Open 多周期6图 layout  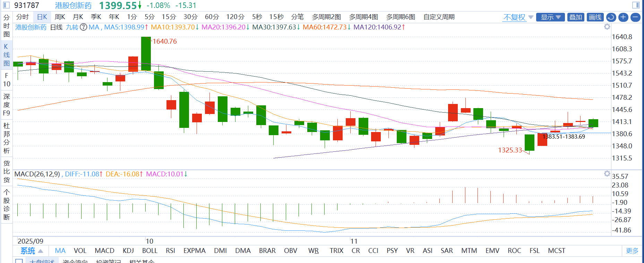click(401, 17)
